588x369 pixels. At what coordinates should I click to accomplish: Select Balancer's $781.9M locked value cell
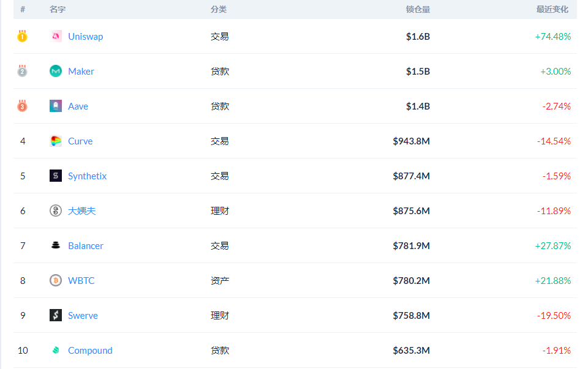[411, 246]
